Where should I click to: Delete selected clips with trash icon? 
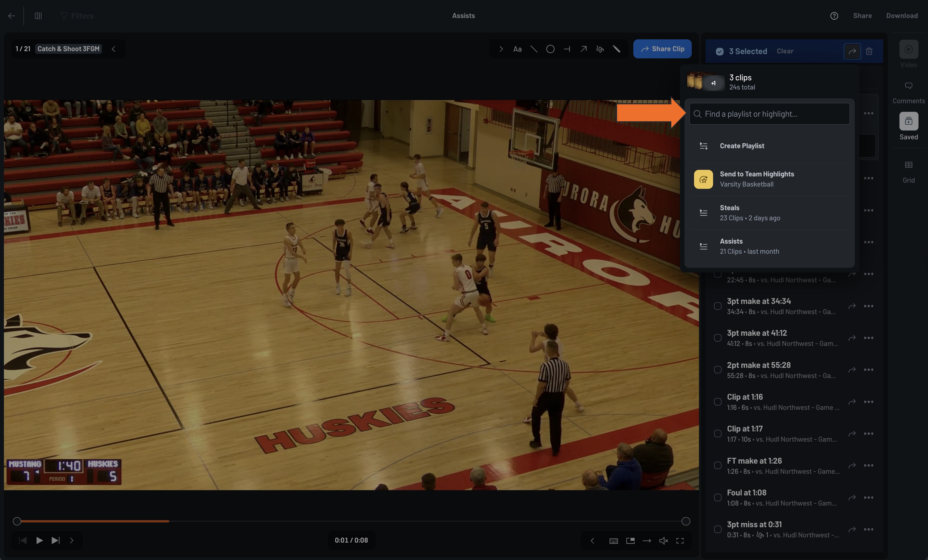tap(869, 51)
